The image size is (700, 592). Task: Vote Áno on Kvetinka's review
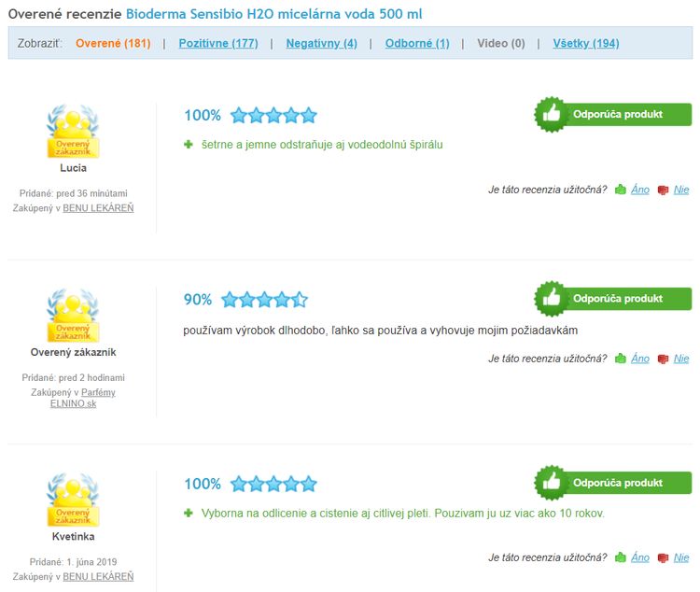pyautogui.click(x=640, y=557)
